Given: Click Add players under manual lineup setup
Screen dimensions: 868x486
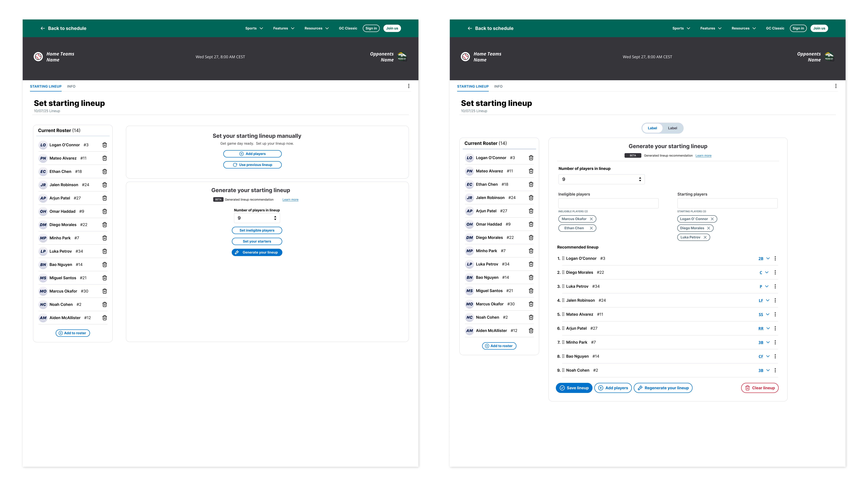Looking at the screenshot, I should pyautogui.click(x=252, y=154).
